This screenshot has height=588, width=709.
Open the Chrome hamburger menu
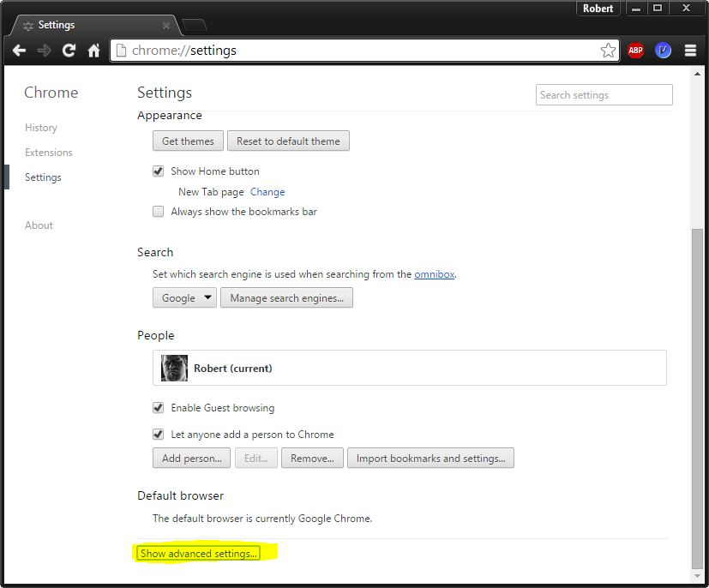(690, 51)
